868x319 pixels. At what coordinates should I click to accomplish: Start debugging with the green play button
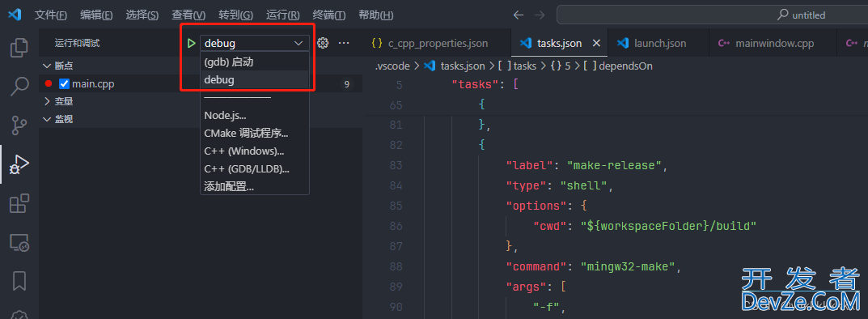pyautogui.click(x=192, y=43)
